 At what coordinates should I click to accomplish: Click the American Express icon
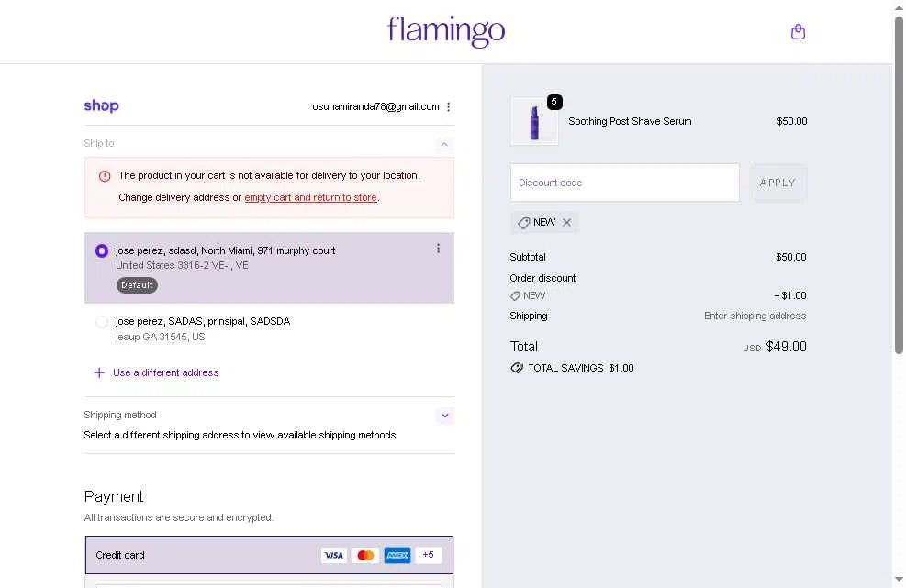[397, 555]
